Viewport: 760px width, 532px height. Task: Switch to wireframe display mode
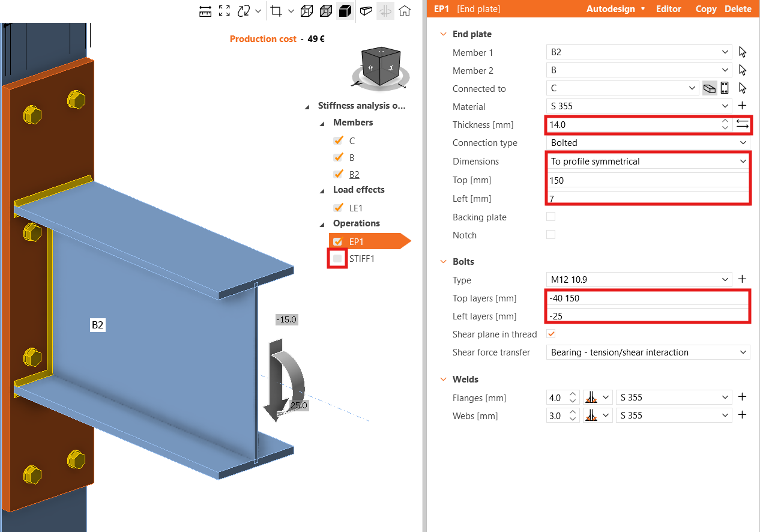click(x=307, y=11)
